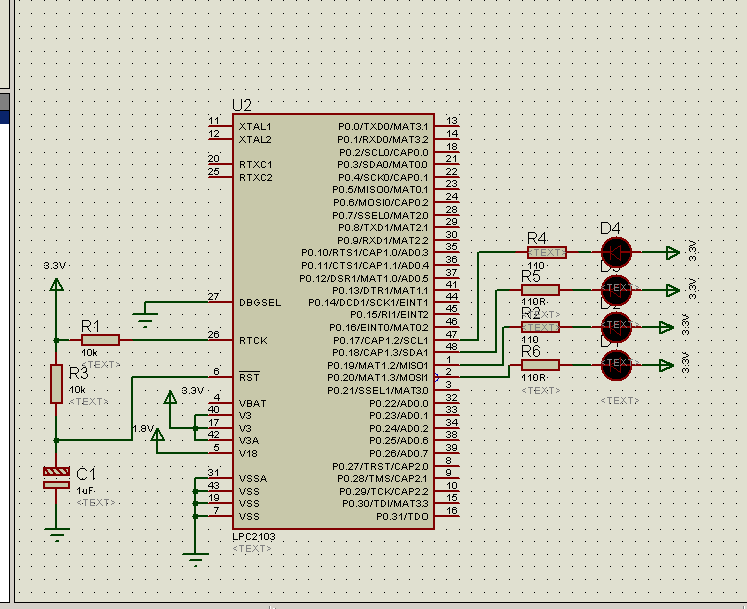Click the P0.0/TXD0/MAT3.1 pin label
This screenshot has height=609, width=747.
(x=383, y=126)
